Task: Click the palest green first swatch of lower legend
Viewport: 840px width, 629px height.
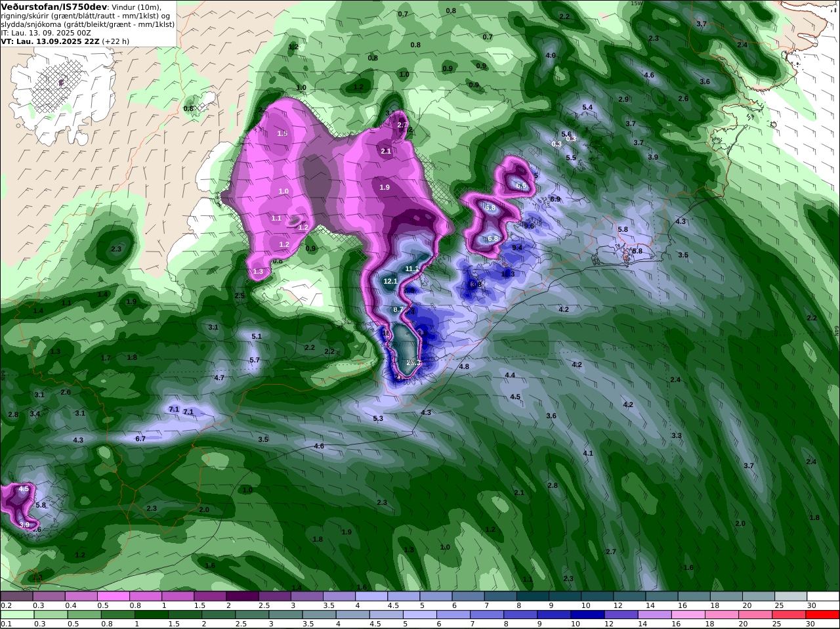Action: tap(16, 615)
